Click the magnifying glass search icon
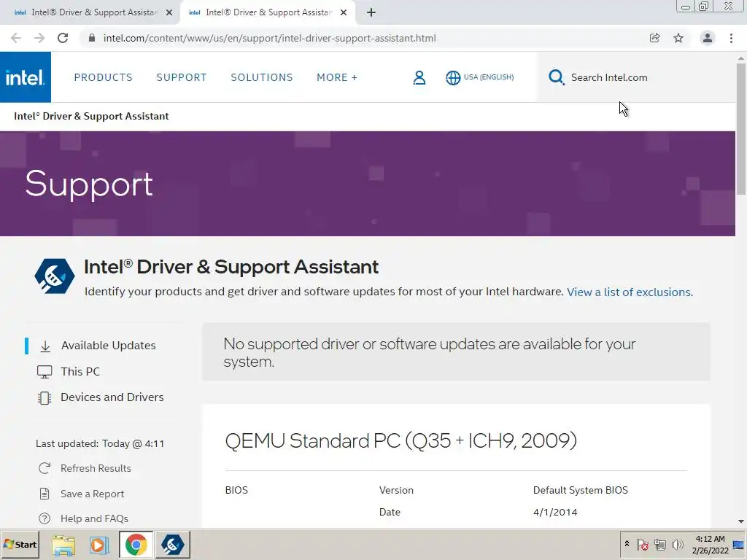The image size is (747, 560). [x=556, y=77]
